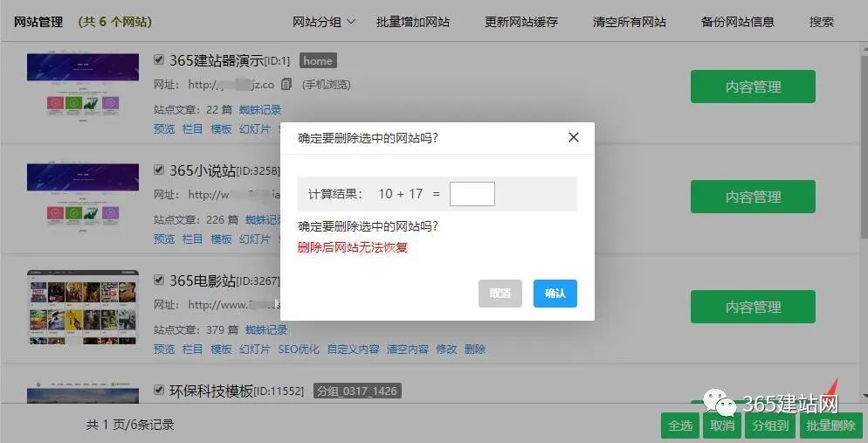Image resolution: width=868 pixels, height=443 pixels.
Task: Open 自定义内容 for 365电影站
Action: click(x=353, y=350)
